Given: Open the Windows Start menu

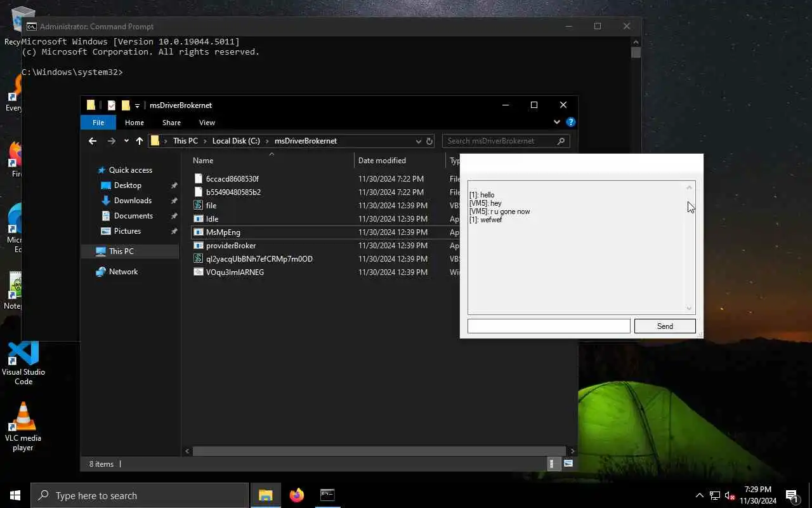Looking at the screenshot, I should point(15,495).
